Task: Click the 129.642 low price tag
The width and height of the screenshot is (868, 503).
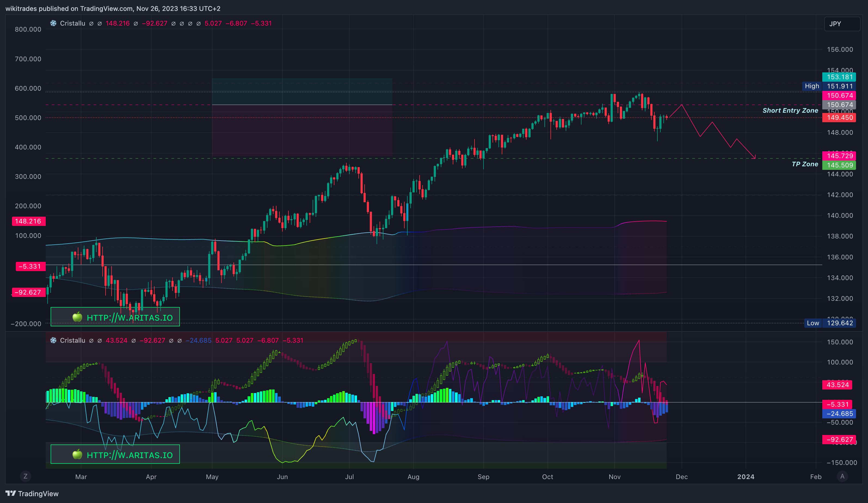Action: 839,323
